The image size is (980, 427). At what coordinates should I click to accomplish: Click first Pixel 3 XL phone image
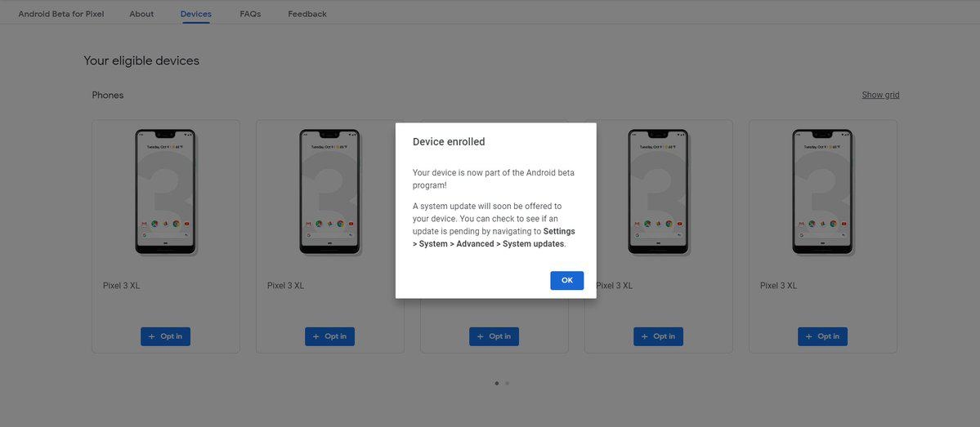166,193
